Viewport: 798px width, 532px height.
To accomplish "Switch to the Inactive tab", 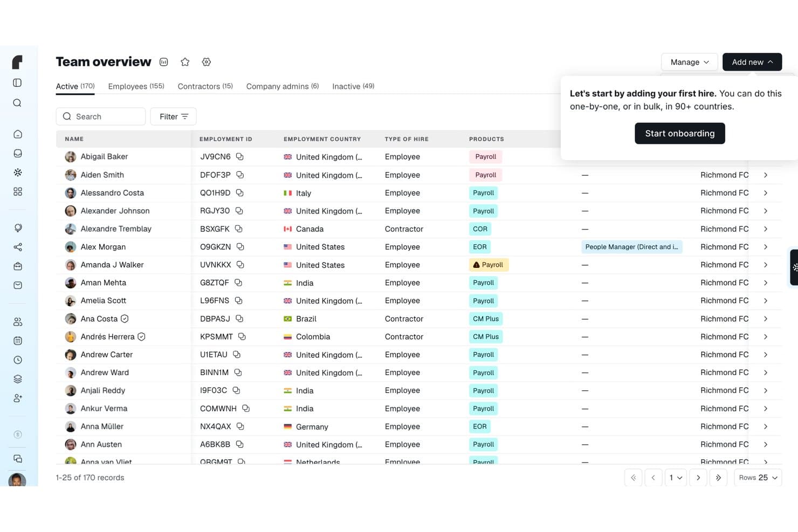I will (353, 86).
